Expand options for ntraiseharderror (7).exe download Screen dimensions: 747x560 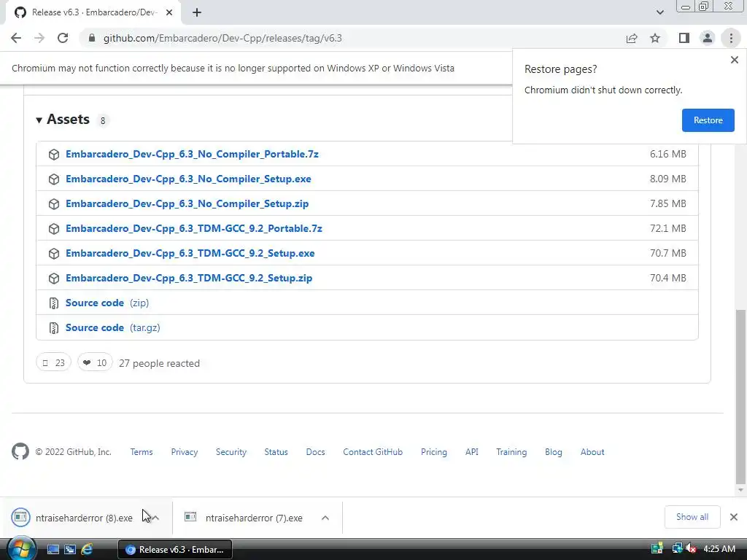[325, 518]
